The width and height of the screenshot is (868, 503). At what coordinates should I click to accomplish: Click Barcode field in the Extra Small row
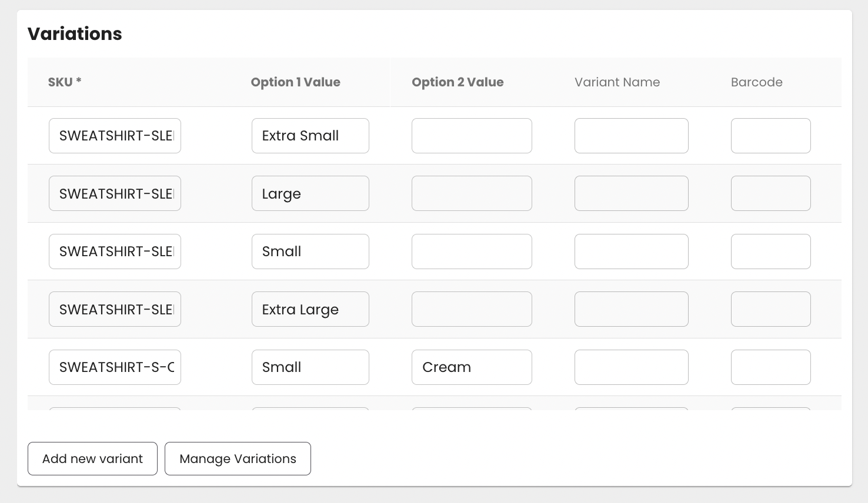coord(770,136)
